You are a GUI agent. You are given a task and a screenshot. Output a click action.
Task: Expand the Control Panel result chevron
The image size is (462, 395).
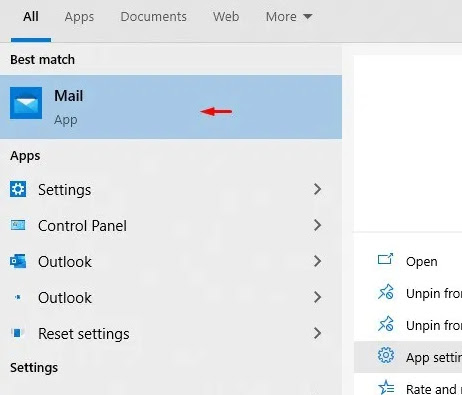click(318, 225)
